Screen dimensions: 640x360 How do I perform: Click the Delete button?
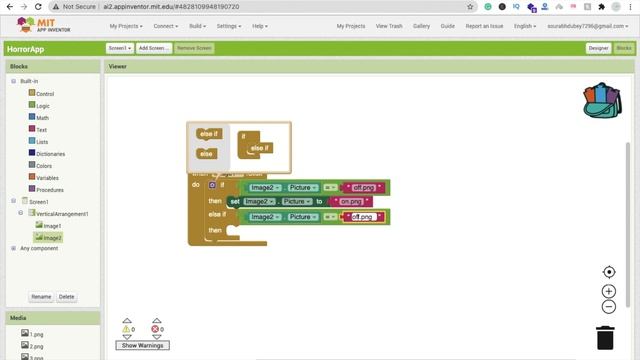pyautogui.click(x=67, y=297)
